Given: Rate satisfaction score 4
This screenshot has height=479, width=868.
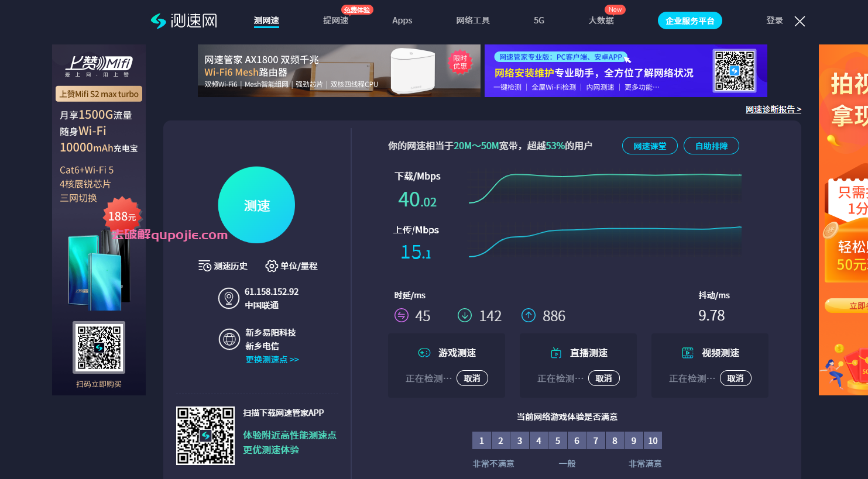Looking at the screenshot, I should pos(538,440).
